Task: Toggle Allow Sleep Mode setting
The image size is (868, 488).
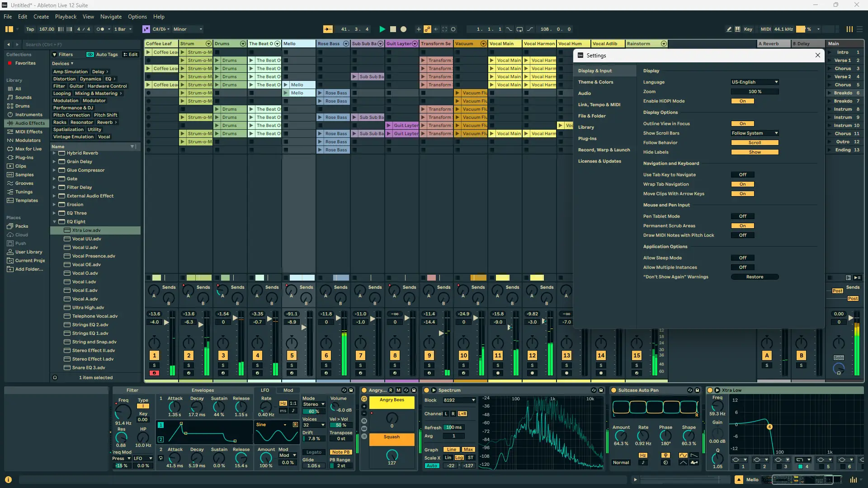Action: (742, 258)
